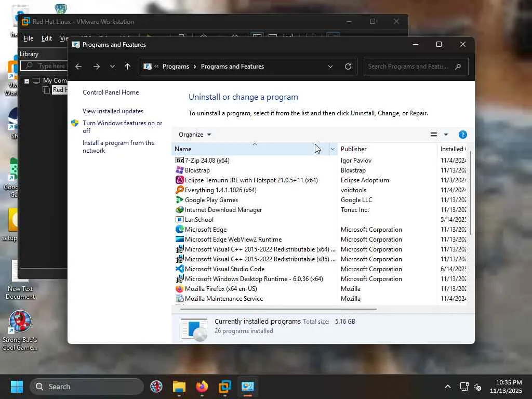
Task: Sort by the Publisher column header
Action: (x=387, y=149)
